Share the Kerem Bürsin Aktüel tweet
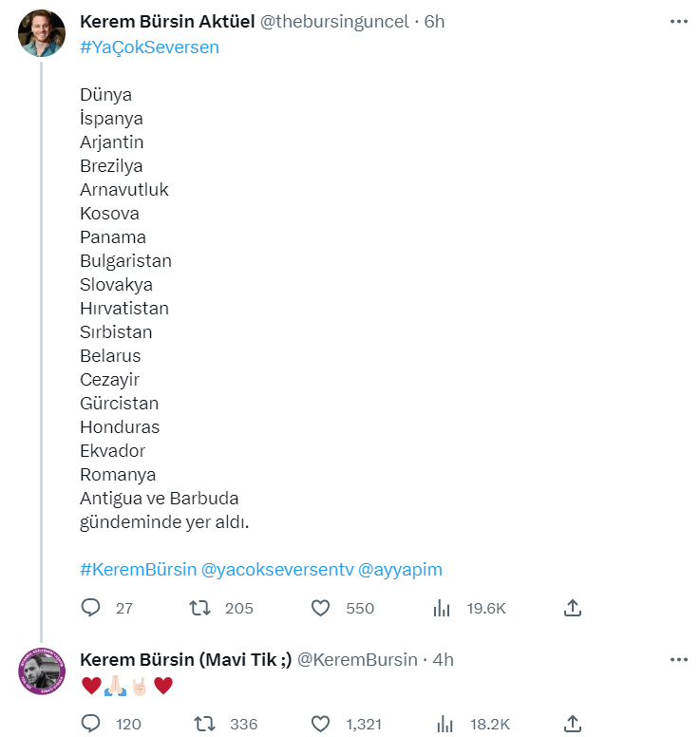The image size is (700, 737). click(x=572, y=608)
